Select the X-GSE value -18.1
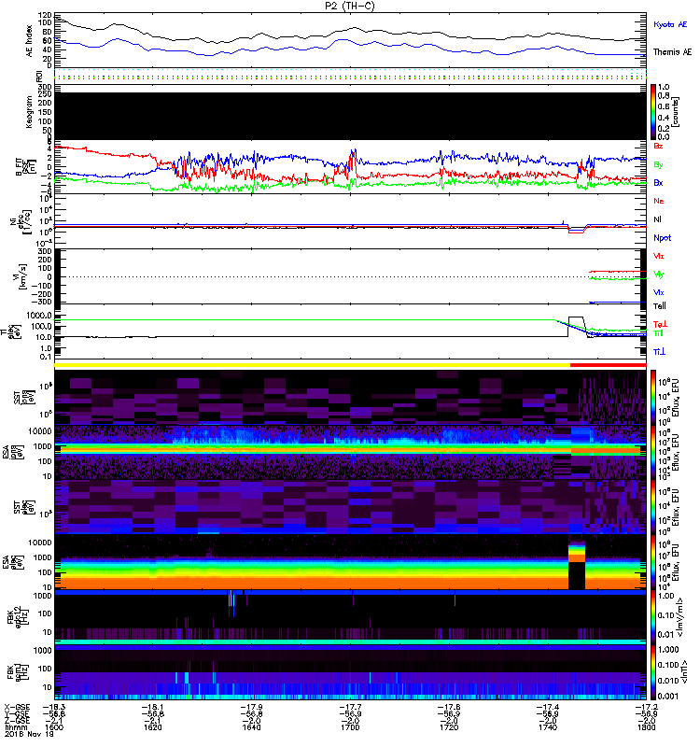This screenshot has width=700, height=747. pos(153,707)
